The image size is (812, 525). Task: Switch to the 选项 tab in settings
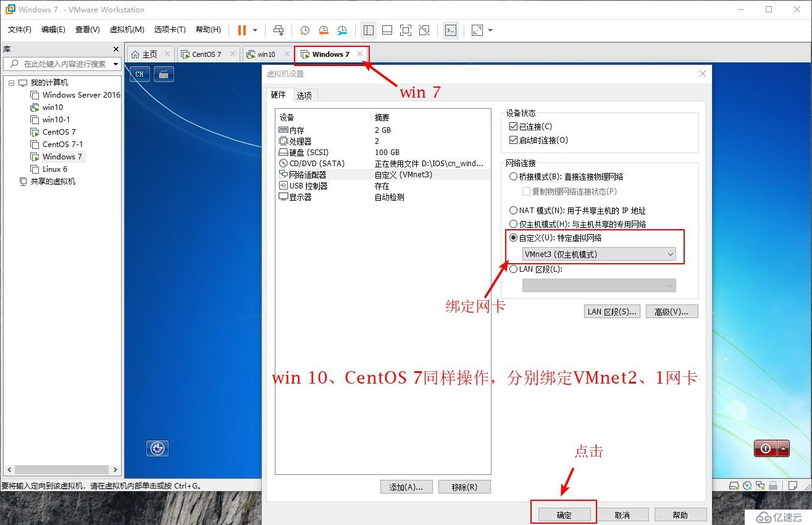coord(304,95)
